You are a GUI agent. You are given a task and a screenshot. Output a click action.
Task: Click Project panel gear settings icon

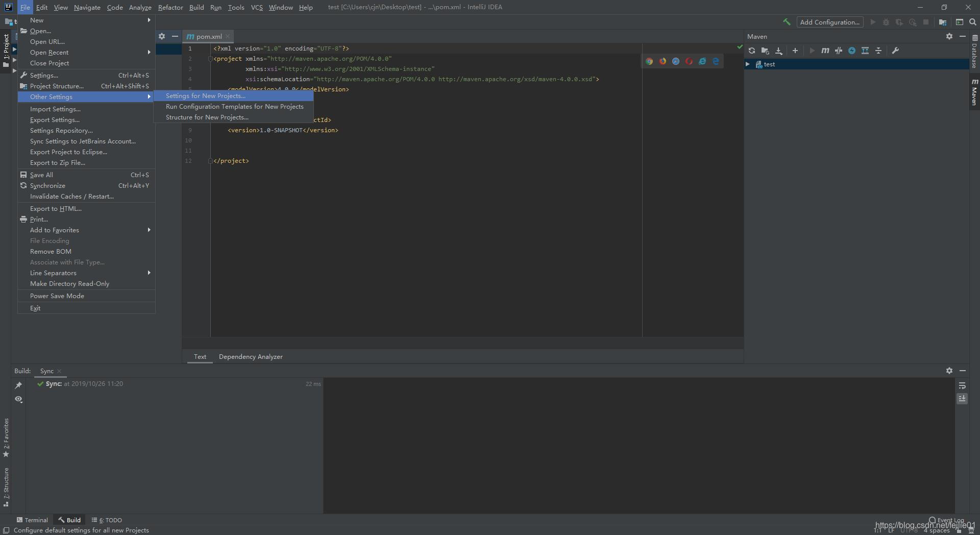(162, 36)
